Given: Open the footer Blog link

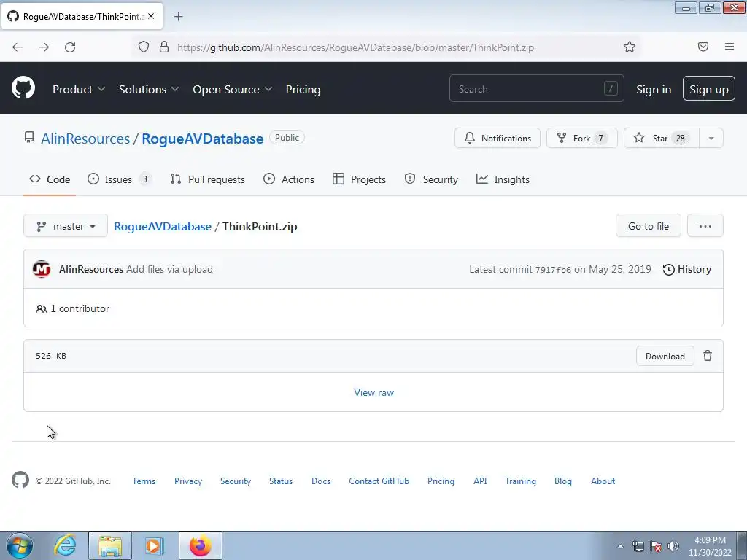Looking at the screenshot, I should tap(563, 481).
